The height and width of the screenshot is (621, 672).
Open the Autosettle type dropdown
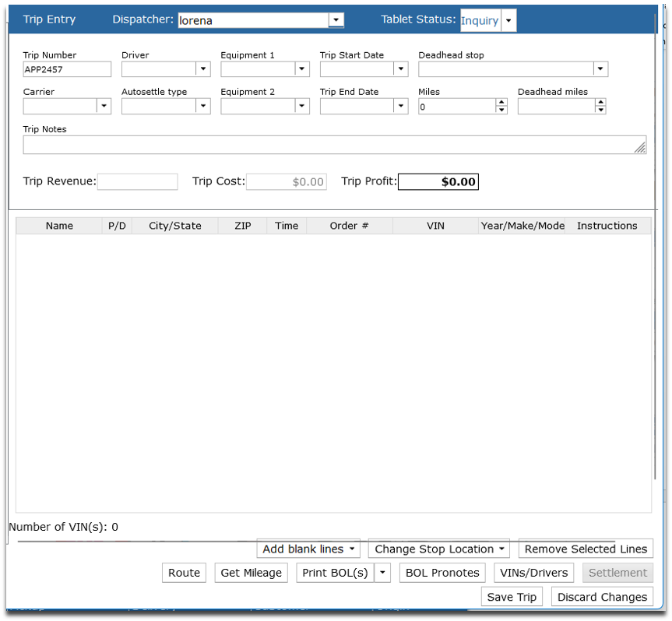tap(202, 106)
